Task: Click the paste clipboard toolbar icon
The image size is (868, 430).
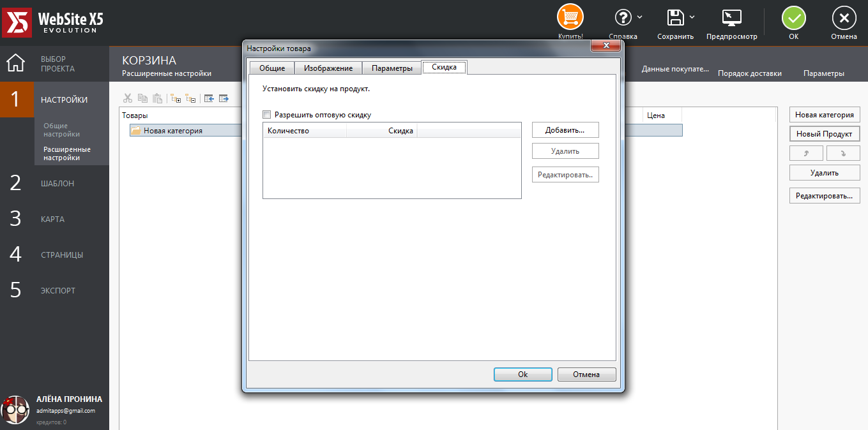Action: 157,98
